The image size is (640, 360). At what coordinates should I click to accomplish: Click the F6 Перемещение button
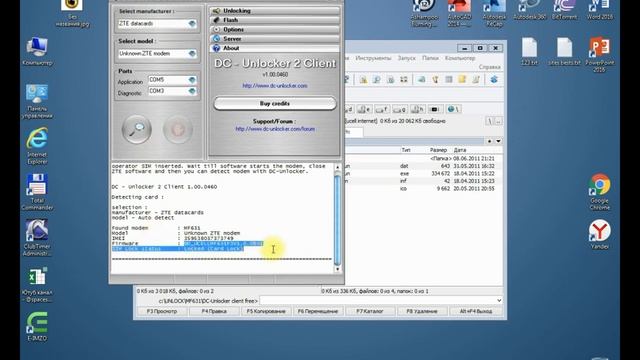[x=318, y=311]
